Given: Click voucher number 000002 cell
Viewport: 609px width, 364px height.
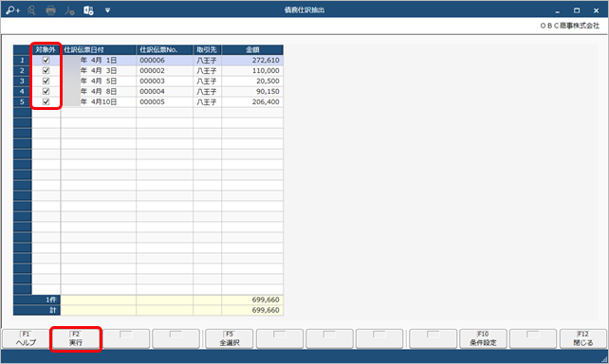Looking at the screenshot, I should point(164,71).
